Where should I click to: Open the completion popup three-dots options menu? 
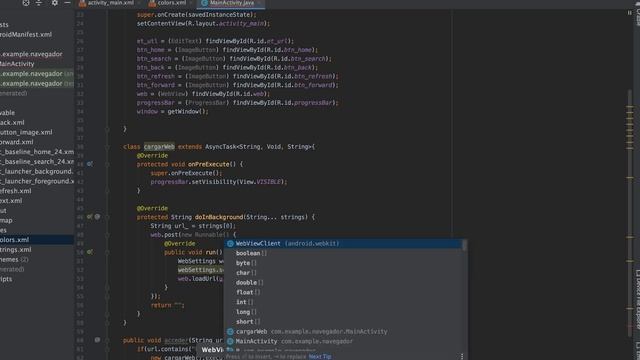(x=462, y=356)
